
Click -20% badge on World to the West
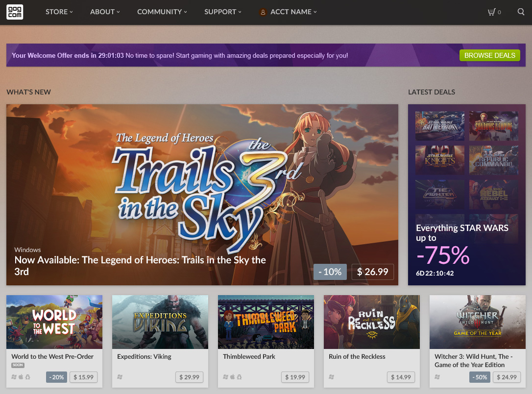(x=57, y=377)
